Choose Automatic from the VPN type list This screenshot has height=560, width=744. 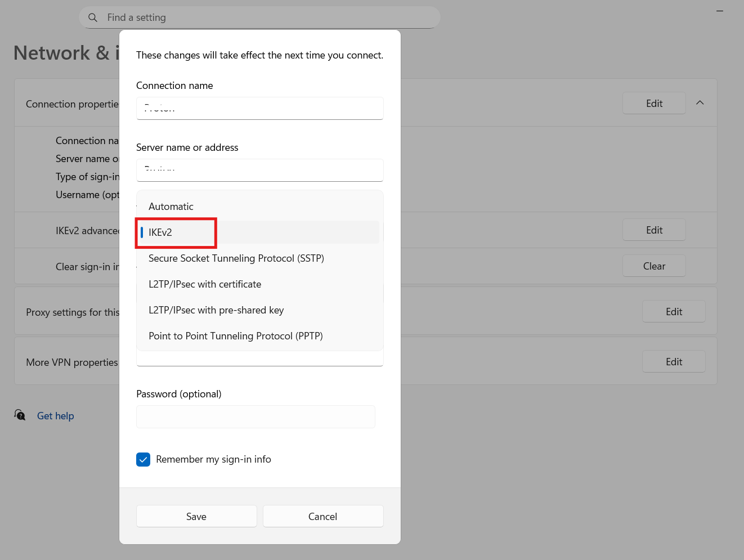[171, 206]
